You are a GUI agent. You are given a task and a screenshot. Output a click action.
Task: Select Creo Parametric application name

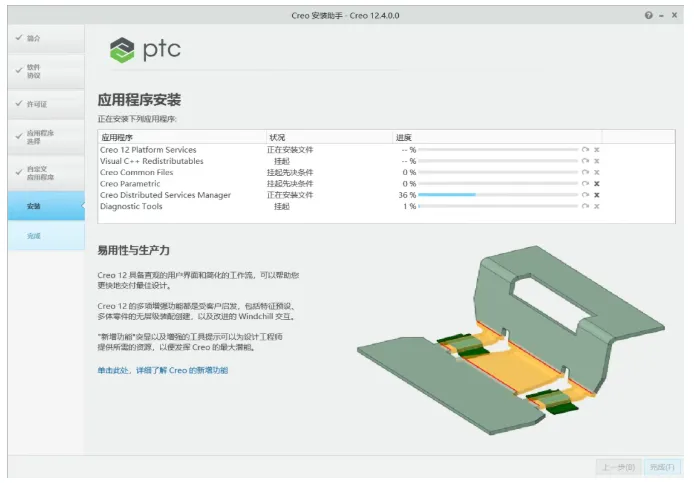click(130, 184)
